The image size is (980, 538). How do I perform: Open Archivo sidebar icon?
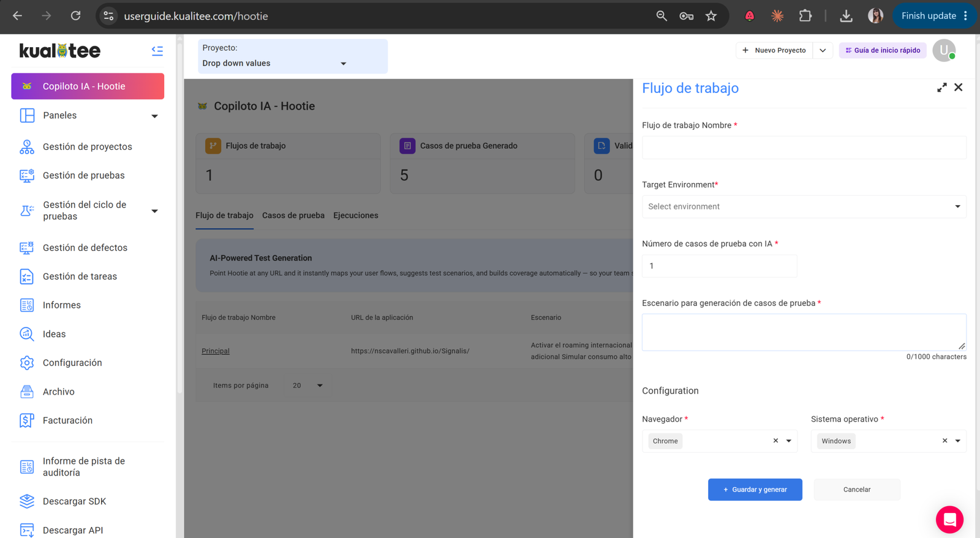[x=27, y=392]
